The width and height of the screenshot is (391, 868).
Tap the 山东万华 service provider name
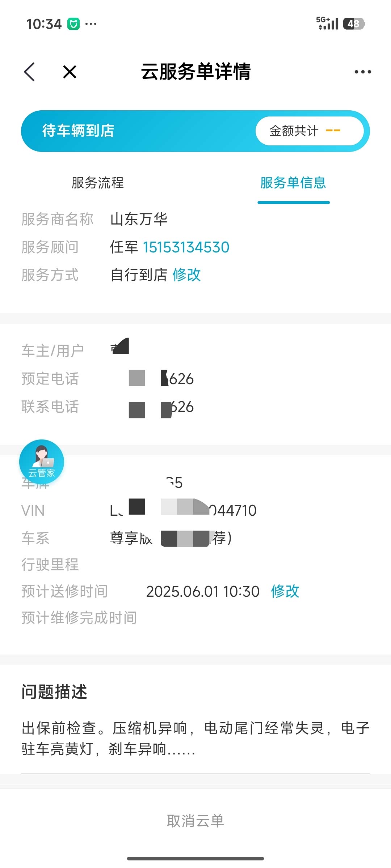[x=139, y=219]
